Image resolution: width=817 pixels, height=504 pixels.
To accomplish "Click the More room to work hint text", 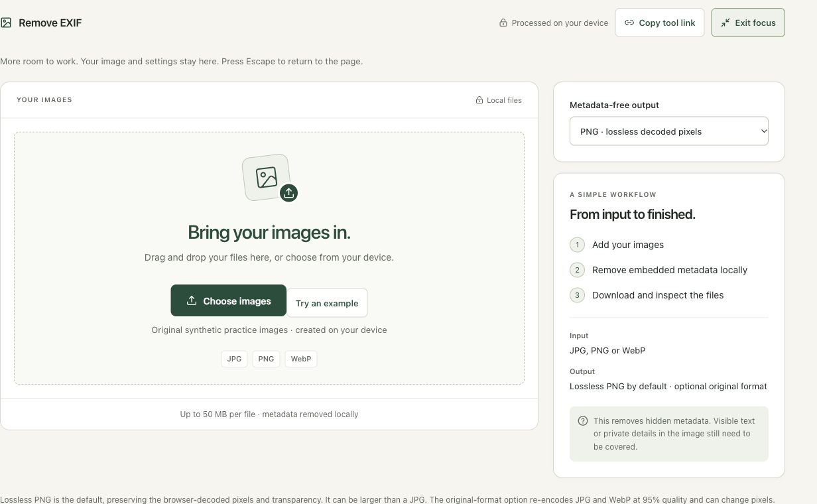I will coord(182,61).
